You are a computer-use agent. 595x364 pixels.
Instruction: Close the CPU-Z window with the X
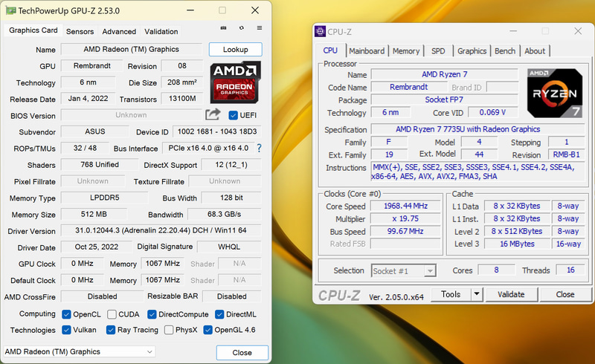click(578, 31)
